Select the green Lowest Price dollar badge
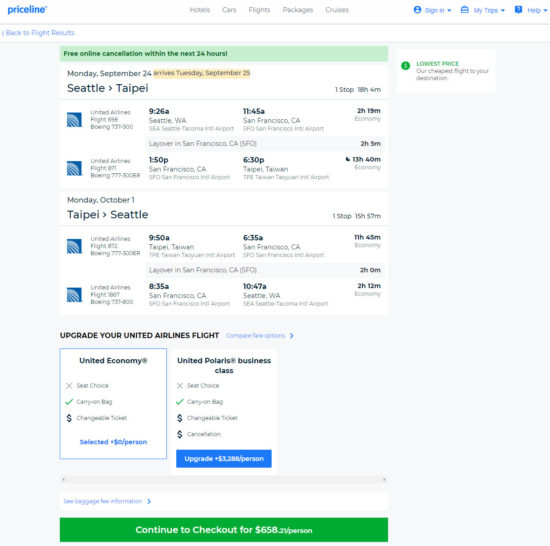Screen dimensions: 550x546 [x=405, y=66]
